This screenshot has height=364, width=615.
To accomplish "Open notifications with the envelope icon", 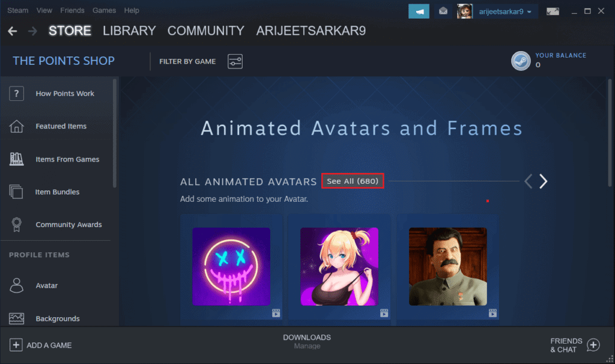I will point(443,10).
